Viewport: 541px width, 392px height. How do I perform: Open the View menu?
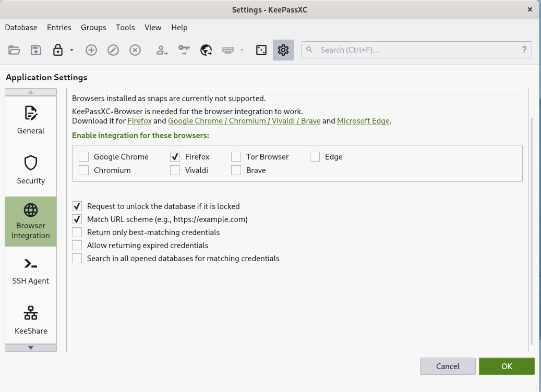(153, 28)
